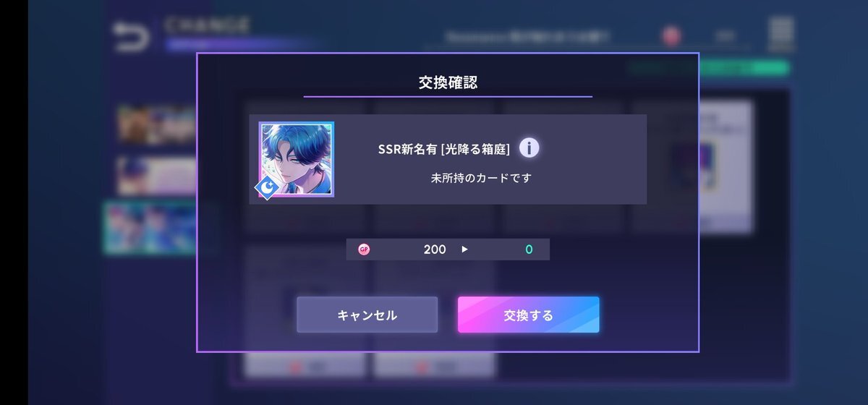The width and height of the screenshot is (868, 405).
Task: Tap the info icon beside the card name
Action: point(529,148)
